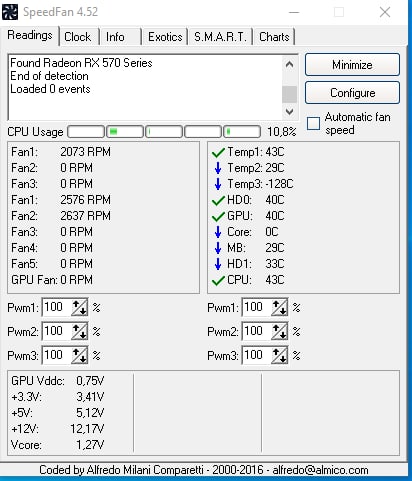Screen dimensions: 412x481
Task: Click the green check icon next to Temp1
Action: pos(218,153)
